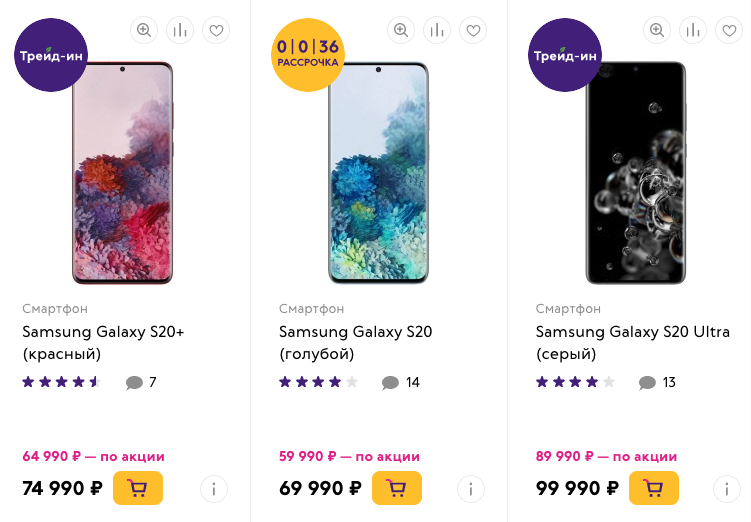The width and height of the screenshot is (751, 522).
Task: Add Galaxy S20+ to cart
Action: click(138, 488)
